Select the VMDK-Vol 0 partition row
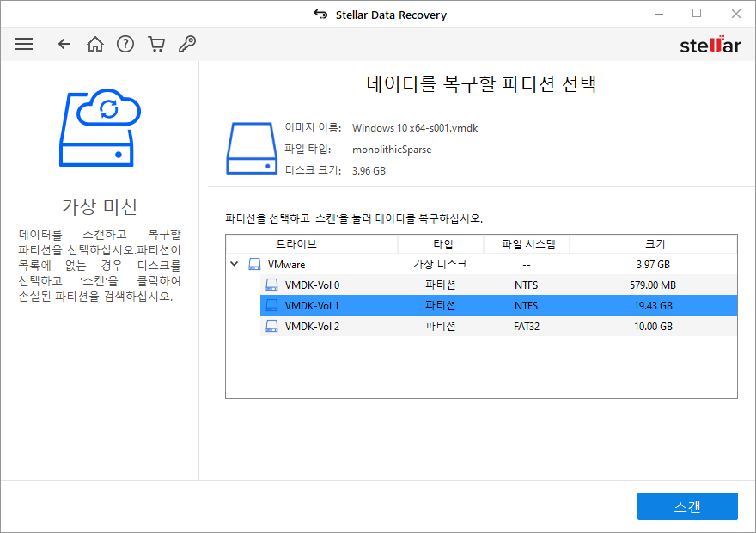756x533 pixels. pyautogui.click(x=498, y=285)
